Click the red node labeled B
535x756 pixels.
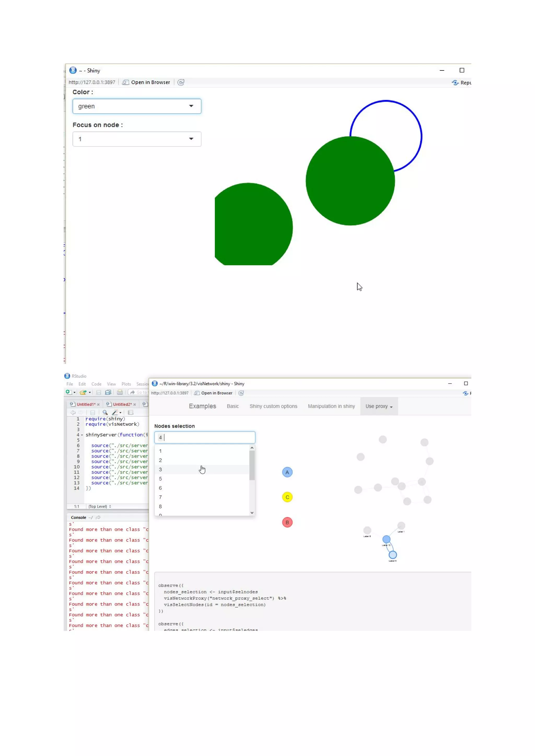(287, 523)
